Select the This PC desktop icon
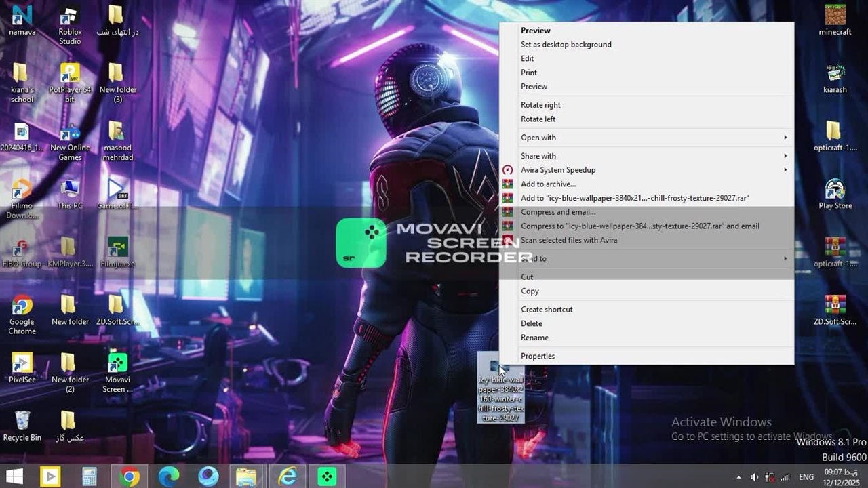The width and height of the screenshot is (868, 488). (69, 190)
